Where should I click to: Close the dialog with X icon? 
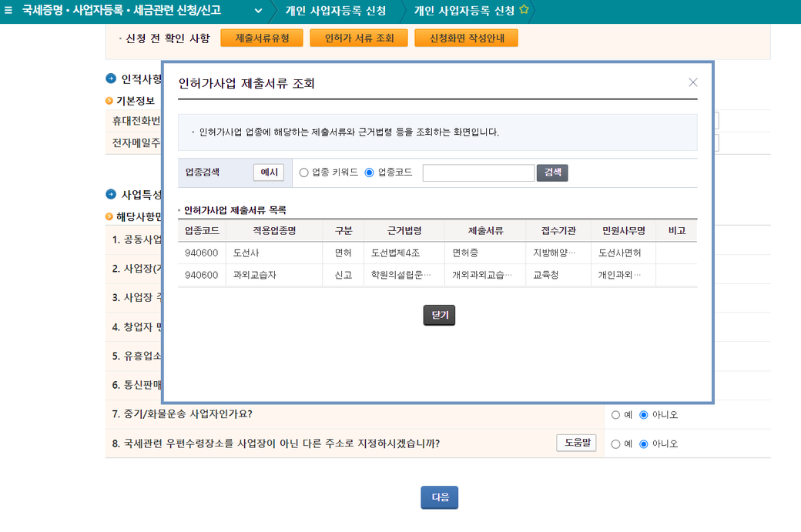pos(692,82)
